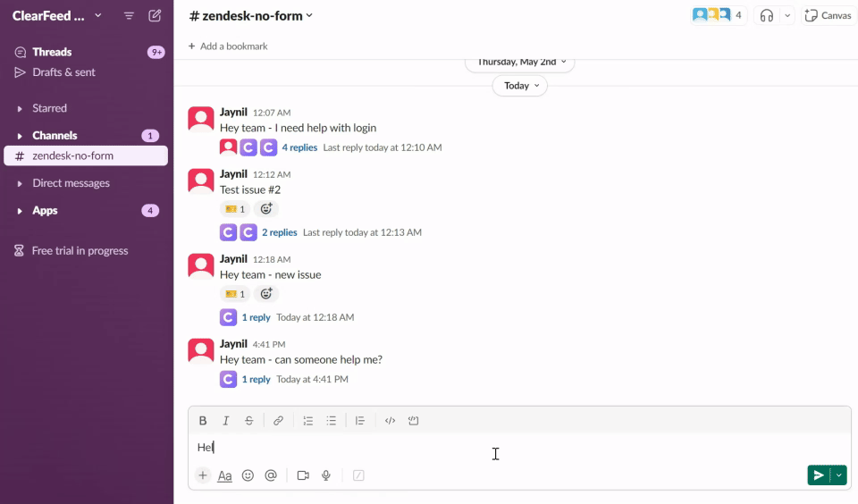Open the Today date dropdown

coord(519,86)
